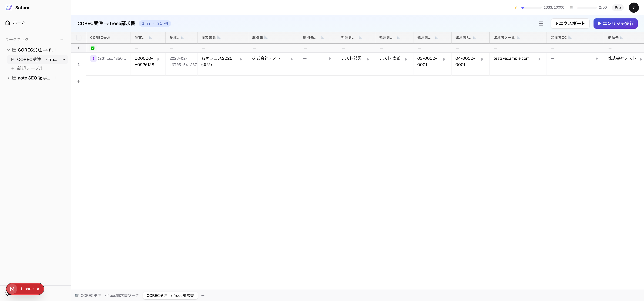Open the hamburger view options menu
The image size is (644, 301).
(541, 24)
